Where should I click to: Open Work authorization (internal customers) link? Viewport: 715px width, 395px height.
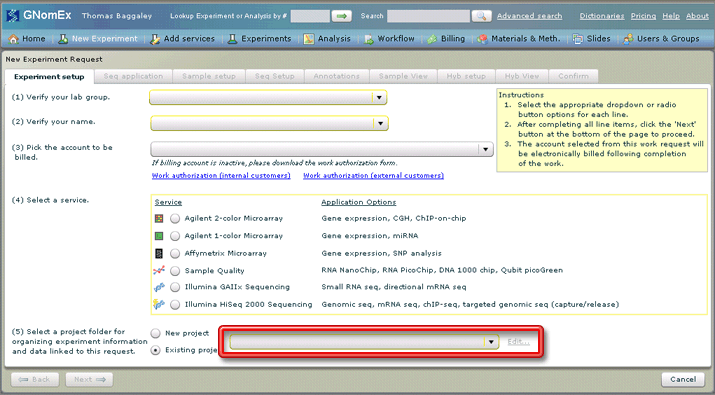click(x=221, y=176)
